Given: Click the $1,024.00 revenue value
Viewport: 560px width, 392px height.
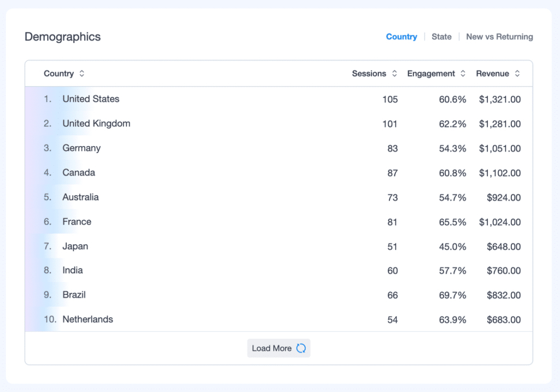Looking at the screenshot, I should (x=500, y=222).
